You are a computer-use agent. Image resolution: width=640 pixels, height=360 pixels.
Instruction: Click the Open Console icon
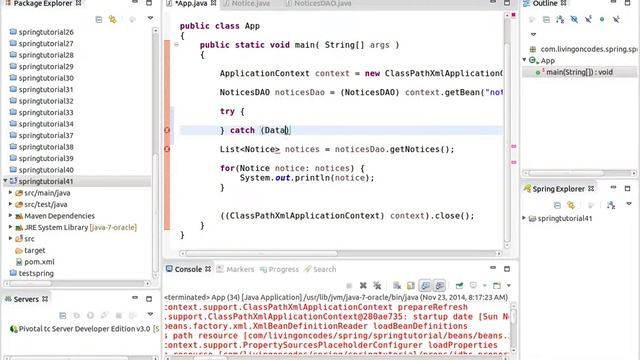497,285
